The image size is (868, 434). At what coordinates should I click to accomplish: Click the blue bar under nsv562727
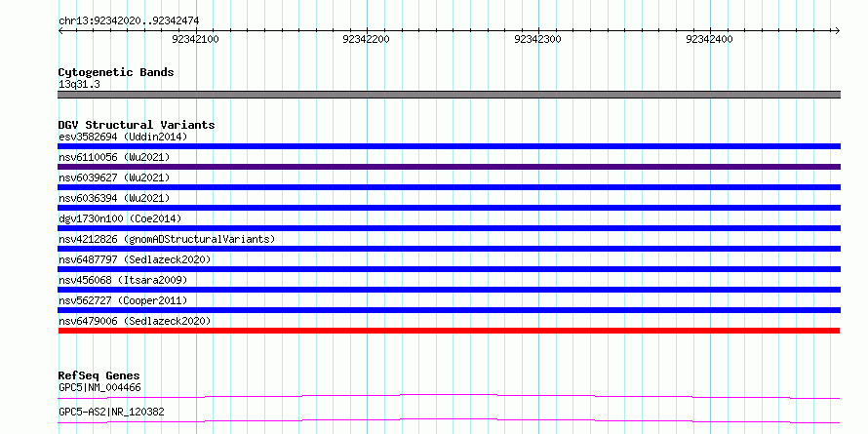point(449,310)
